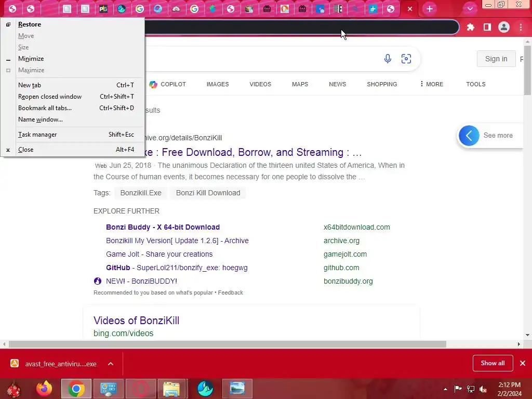Click muted volume tray icon
The height and width of the screenshot is (399, 532).
point(483,389)
